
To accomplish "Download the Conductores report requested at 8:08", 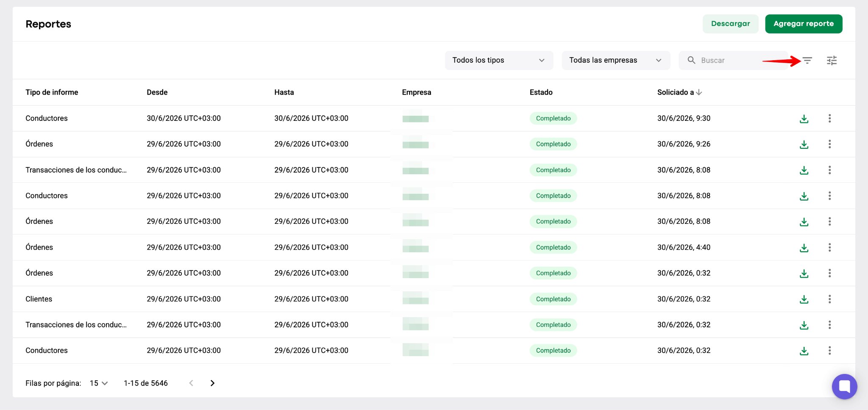I will pyautogui.click(x=804, y=196).
